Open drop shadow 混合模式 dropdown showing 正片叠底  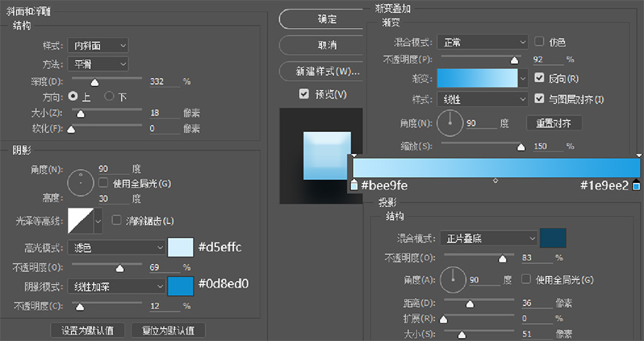(x=489, y=238)
